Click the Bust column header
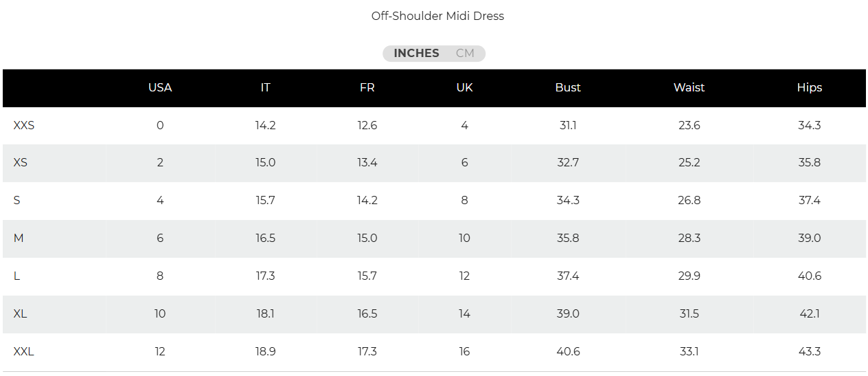This screenshot has height=376, width=868. point(568,88)
